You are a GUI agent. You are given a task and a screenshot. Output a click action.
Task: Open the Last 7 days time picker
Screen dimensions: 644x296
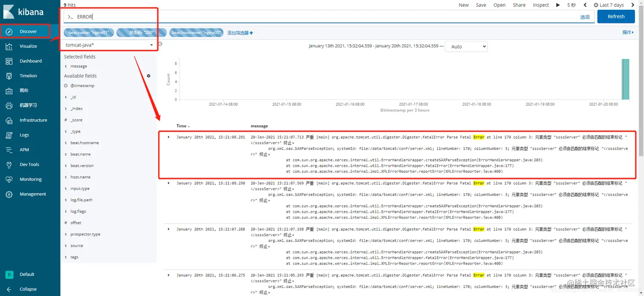coord(609,5)
